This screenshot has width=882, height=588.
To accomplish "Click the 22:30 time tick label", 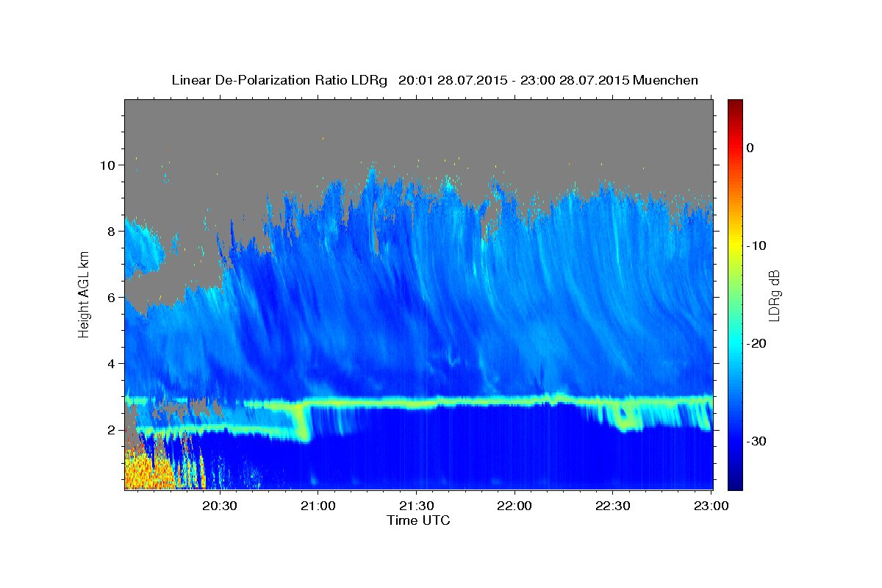I will coord(612,506).
